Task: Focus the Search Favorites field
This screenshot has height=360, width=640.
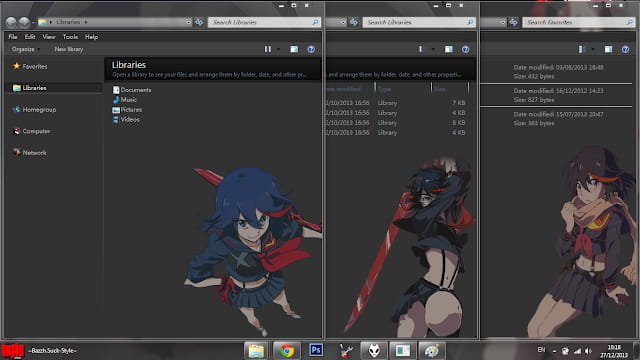Action: point(579,22)
